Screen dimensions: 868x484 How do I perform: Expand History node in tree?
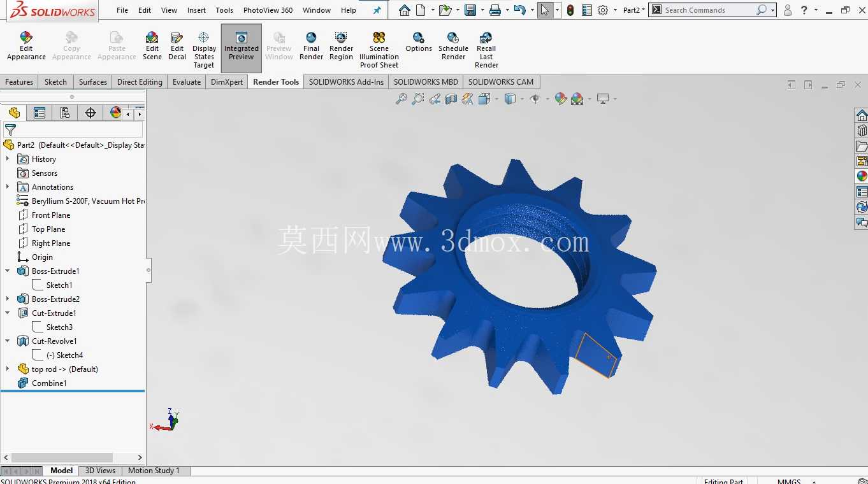click(8, 159)
